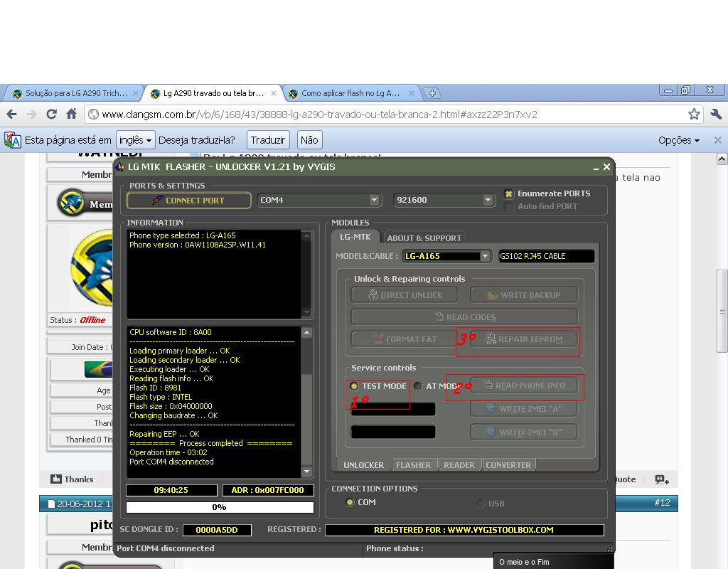Open the inglês language dropdown
Screen dimensions: 728x569
[136, 140]
